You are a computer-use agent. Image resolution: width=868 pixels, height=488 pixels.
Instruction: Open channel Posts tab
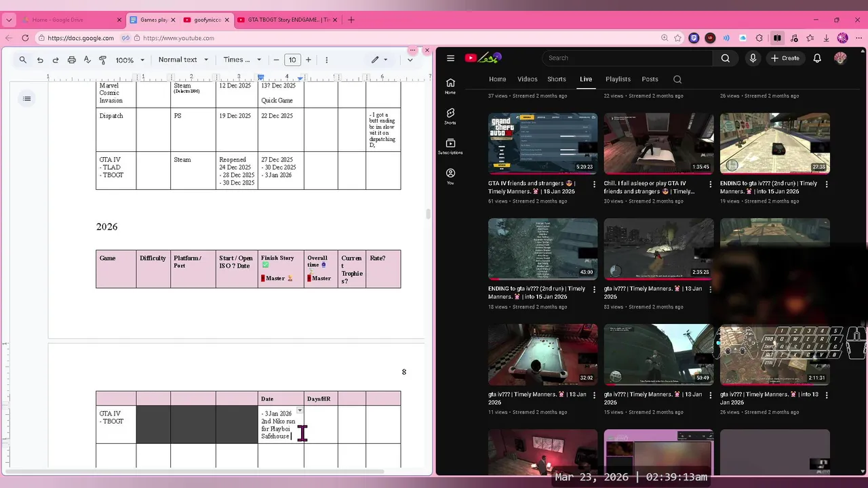pyautogui.click(x=650, y=79)
